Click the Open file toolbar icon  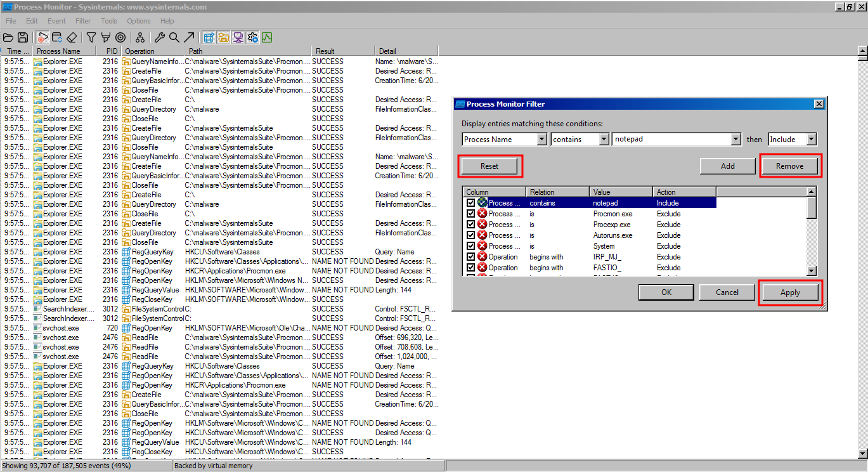coord(9,37)
